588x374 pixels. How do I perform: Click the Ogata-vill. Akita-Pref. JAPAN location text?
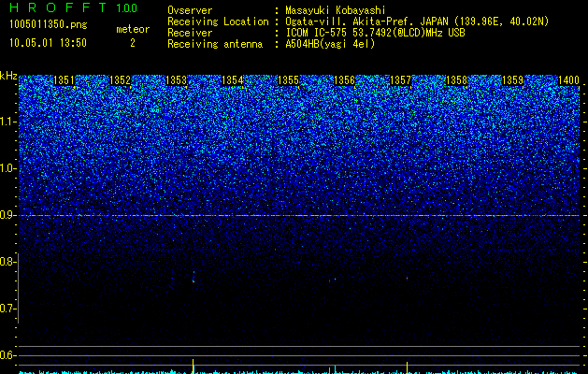417,22
